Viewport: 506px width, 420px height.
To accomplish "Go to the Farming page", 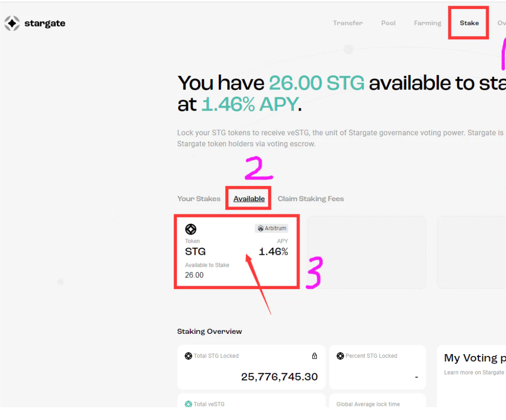I will tap(427, 23).
